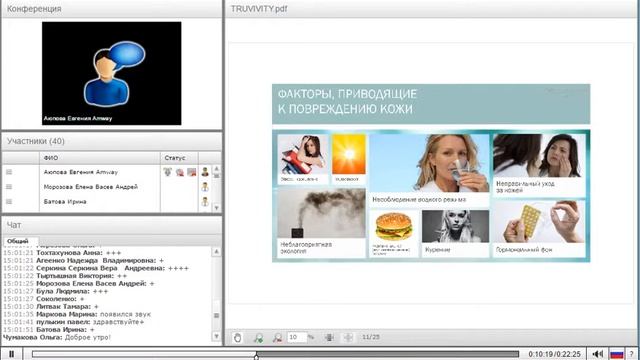Mute the sound with speaker icon

pyautogui.click(x=597, y=354)
